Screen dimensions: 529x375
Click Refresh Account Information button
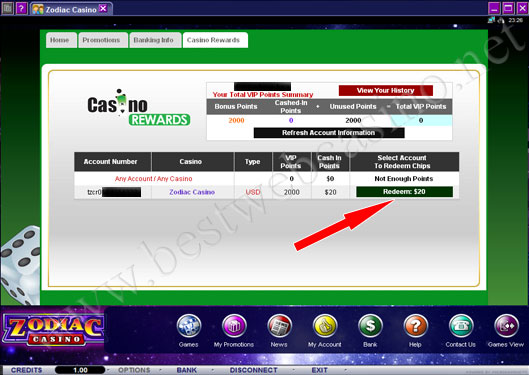point(329,133)
